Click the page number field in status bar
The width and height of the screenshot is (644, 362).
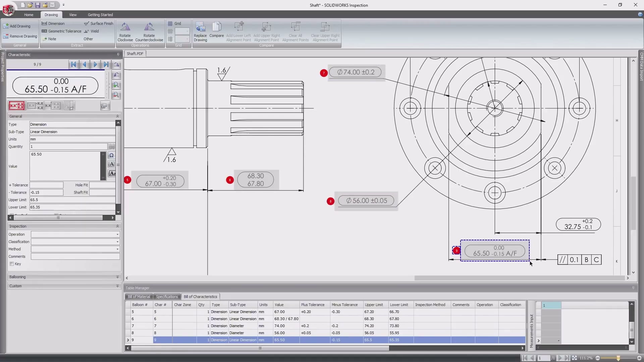coord(543,358)
